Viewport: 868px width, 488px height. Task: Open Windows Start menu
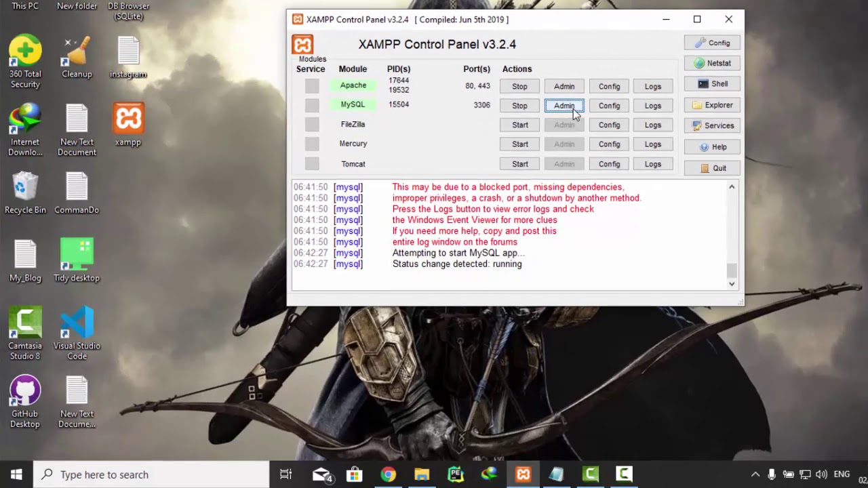(x=16, y=474)
